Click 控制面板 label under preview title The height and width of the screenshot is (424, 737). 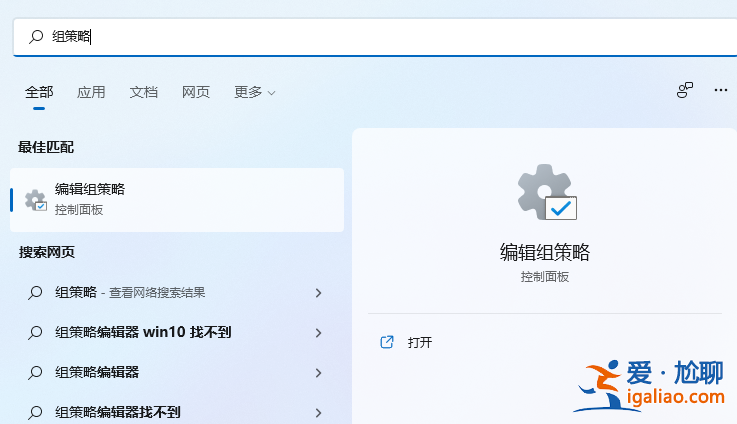pyautogui.click(x=545, y=277)
